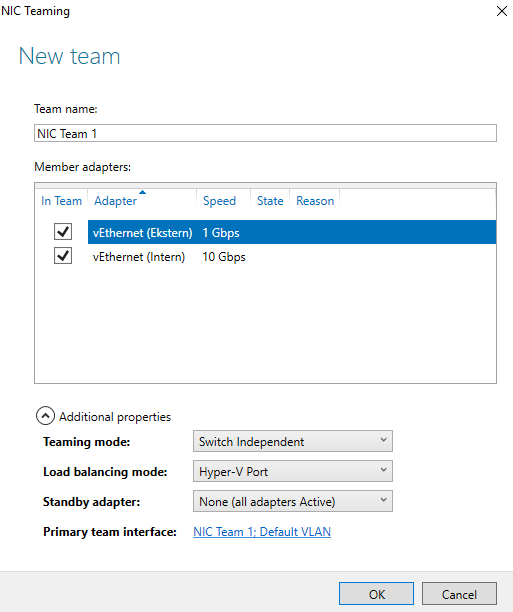Click the Additional properties label
The width and height of the screenshot is (513, 612).
point(115,416)
